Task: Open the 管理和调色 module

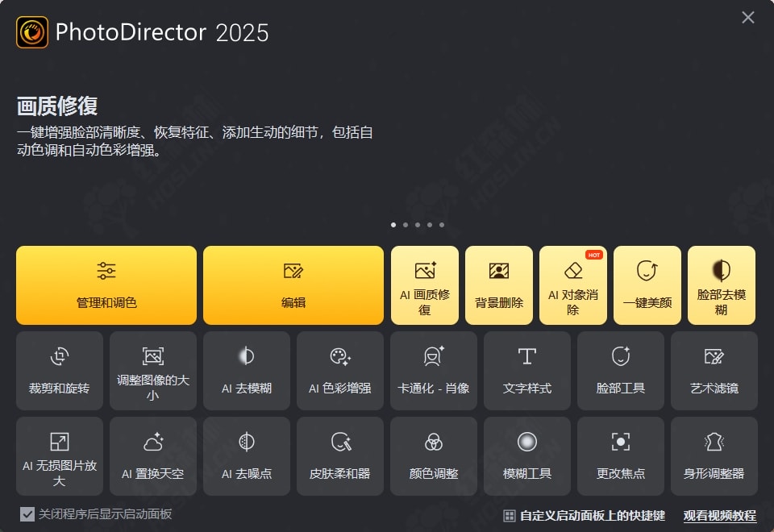Action: click(106, 285)
